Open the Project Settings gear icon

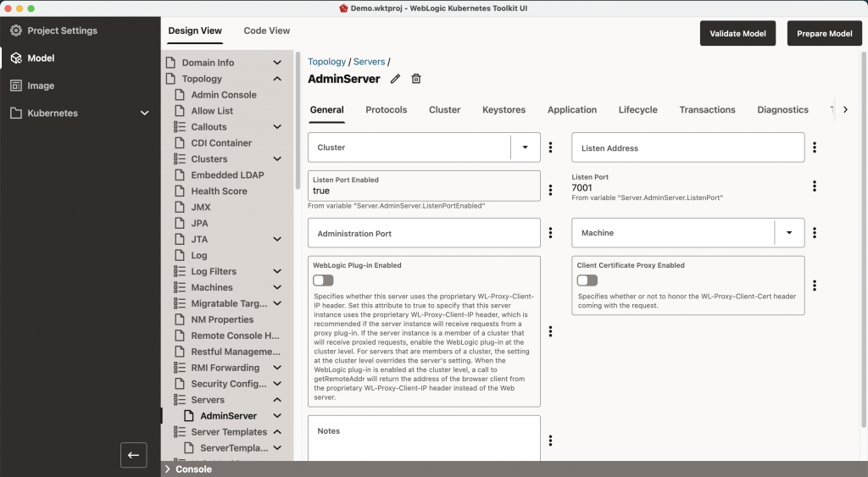[16, 31]
